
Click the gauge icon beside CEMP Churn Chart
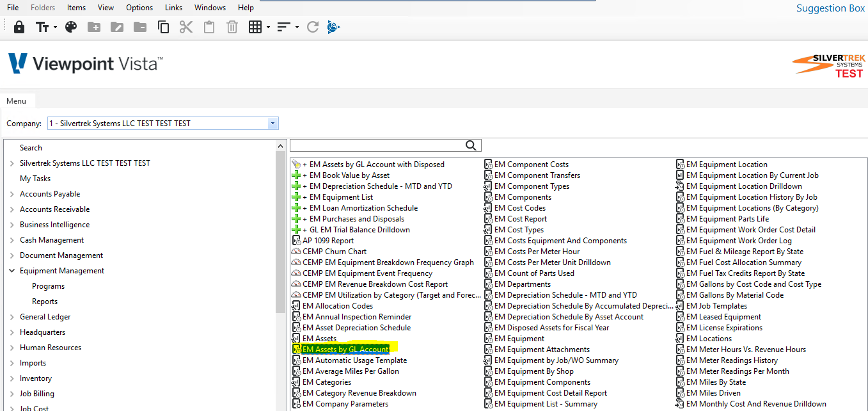[x=296, y=252]
